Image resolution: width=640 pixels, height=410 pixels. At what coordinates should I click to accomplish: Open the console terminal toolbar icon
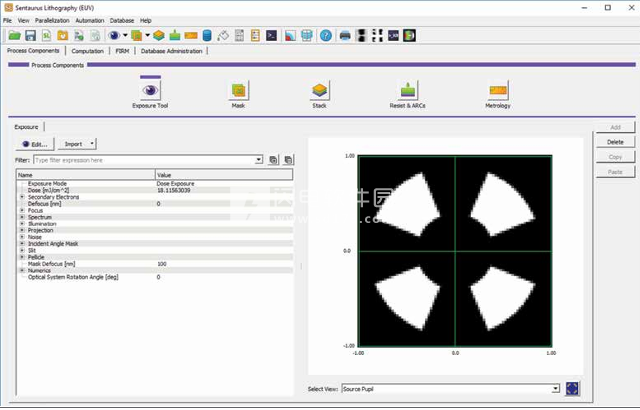coord(271,36)
